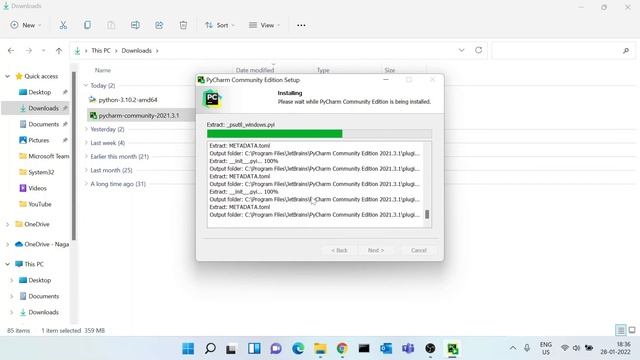Click Cancel in PyCharm Setup dialog
The width and height of the screenshot is (640, 360).
(x=419, y=250)
